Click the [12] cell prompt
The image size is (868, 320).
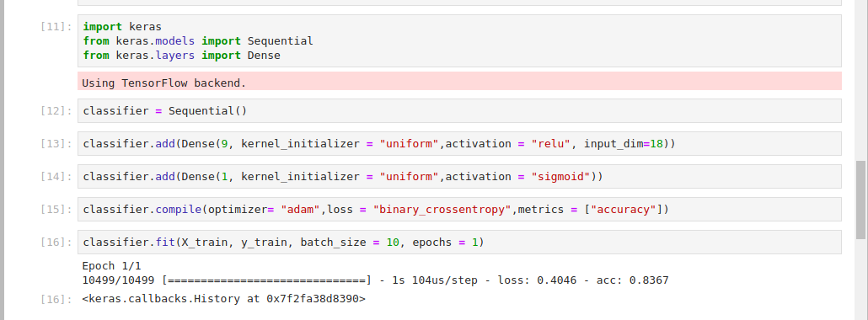tap(56, 110)
